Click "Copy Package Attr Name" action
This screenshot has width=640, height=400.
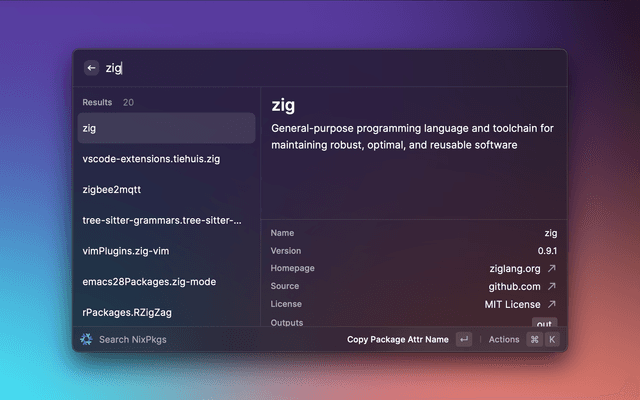coord(398,339)
